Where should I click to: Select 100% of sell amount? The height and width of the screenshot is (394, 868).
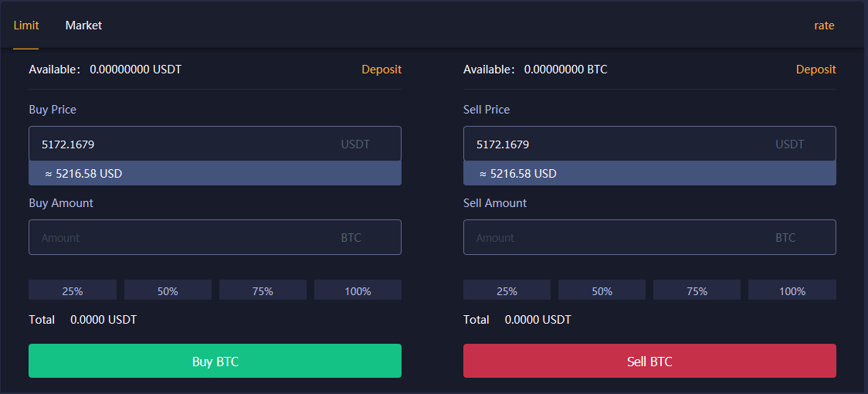792,291
